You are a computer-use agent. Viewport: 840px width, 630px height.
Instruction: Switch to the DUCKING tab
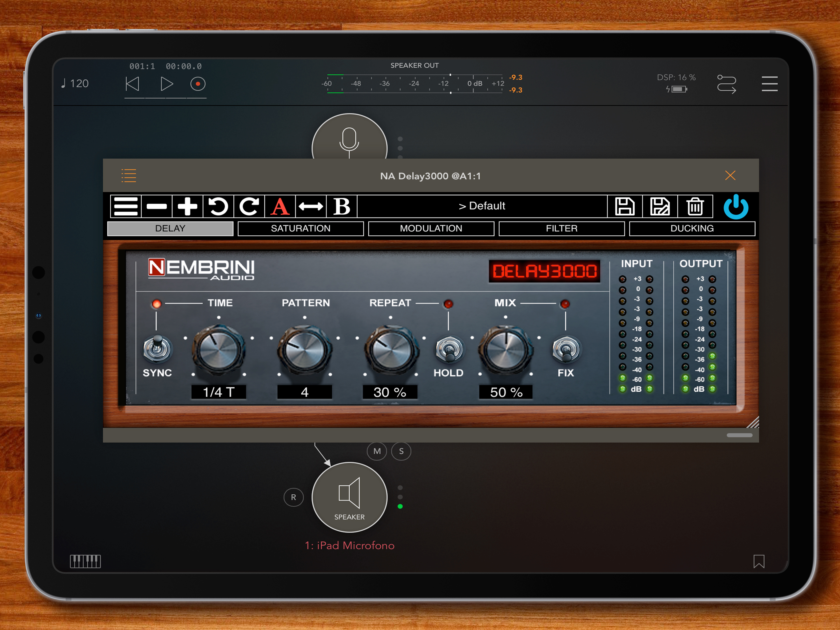(x=691, y=228)
